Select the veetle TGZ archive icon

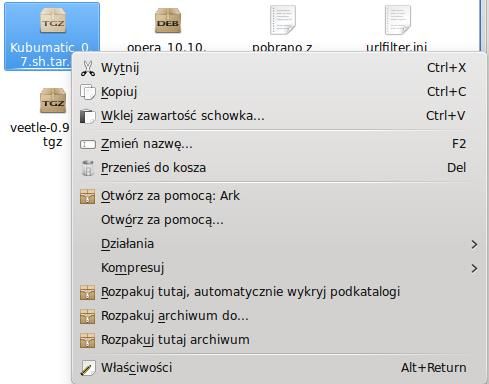coord(53,101)
